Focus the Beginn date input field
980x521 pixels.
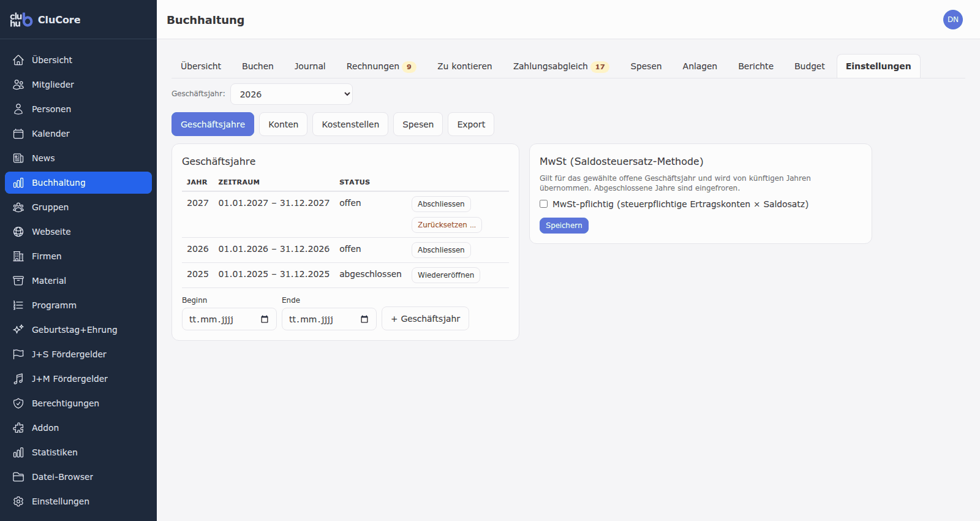click(229, 319)
